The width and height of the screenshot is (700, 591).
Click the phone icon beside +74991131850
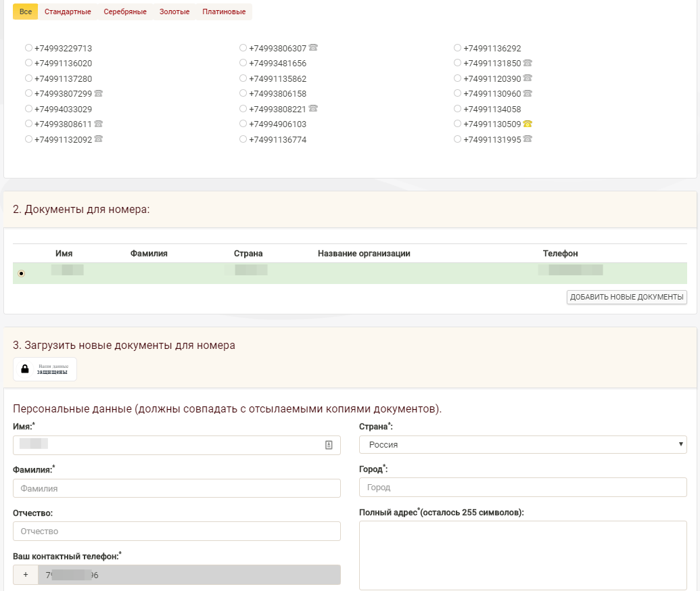tap(528, 62)
